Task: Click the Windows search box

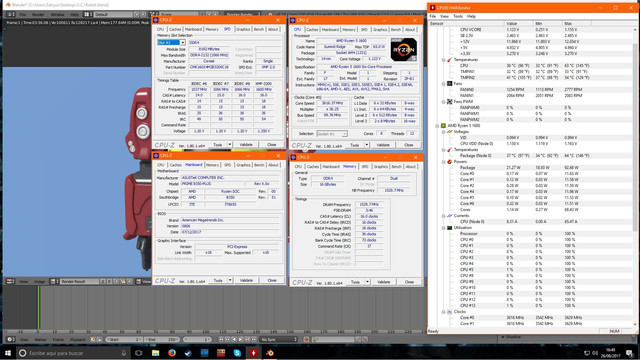Action: [x=73, y=353]
